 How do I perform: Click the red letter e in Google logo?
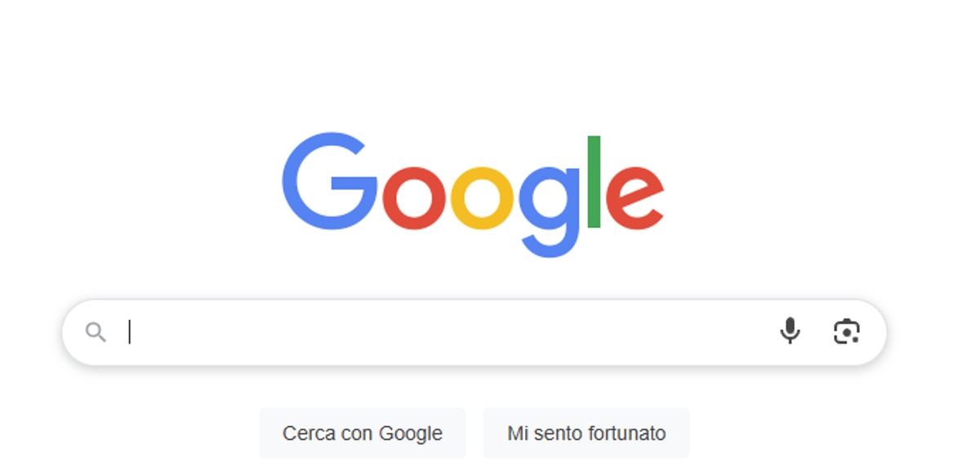pyautogui.click(x=635, y=198)
